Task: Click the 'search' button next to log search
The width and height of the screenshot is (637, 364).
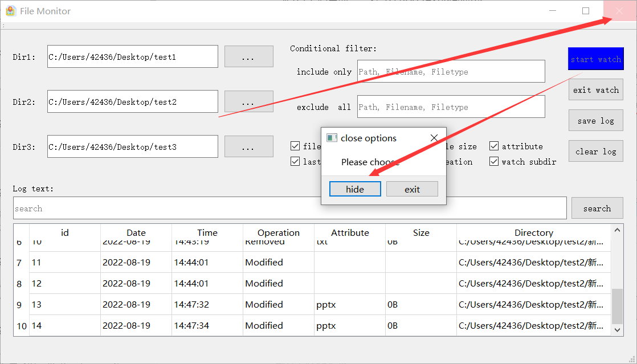Action: tap(597, 208)
